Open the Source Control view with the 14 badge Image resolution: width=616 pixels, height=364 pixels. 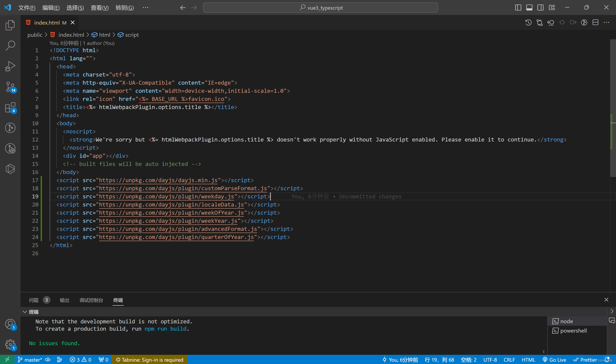10,87
